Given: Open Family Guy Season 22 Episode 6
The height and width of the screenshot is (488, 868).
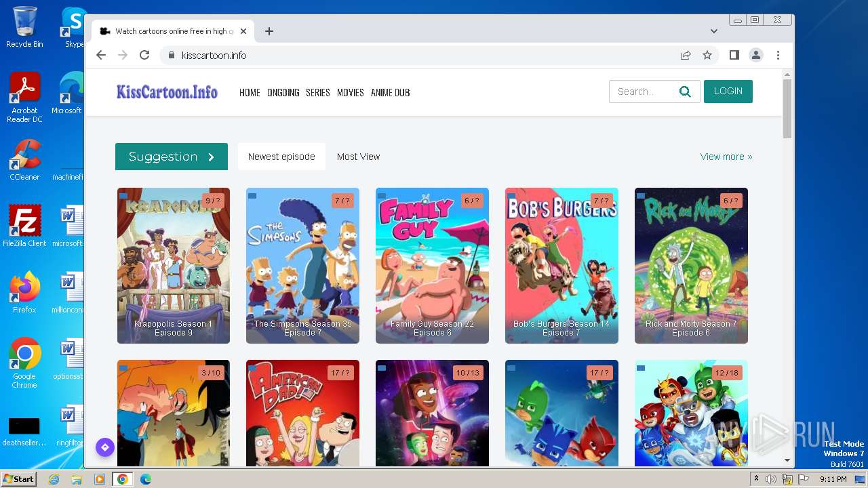Looking at the screenshot, I should coord(432,266).
